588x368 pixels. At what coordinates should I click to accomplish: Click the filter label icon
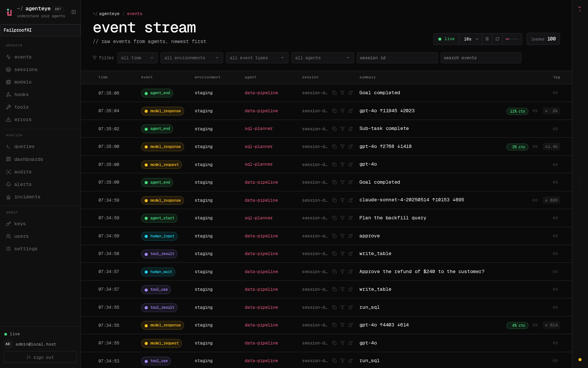[x=94, y=58]
